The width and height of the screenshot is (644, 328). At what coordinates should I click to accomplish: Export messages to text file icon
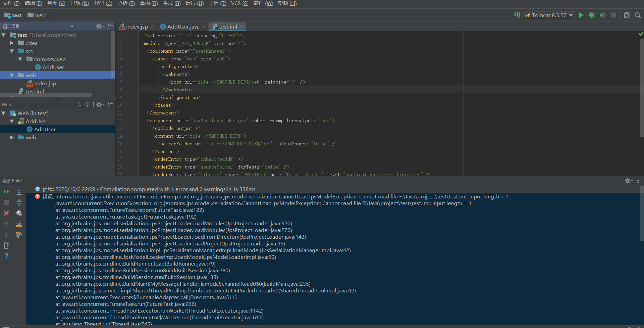6,245
